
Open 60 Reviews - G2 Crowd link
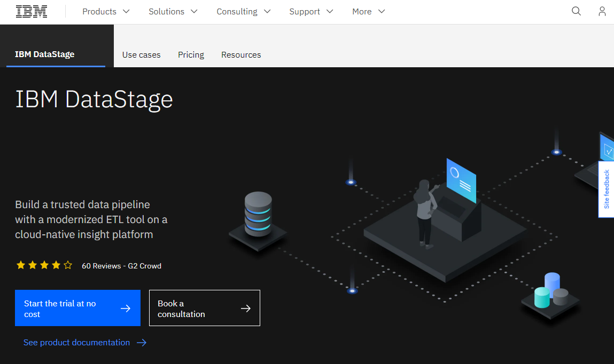(x=121, y=266)
